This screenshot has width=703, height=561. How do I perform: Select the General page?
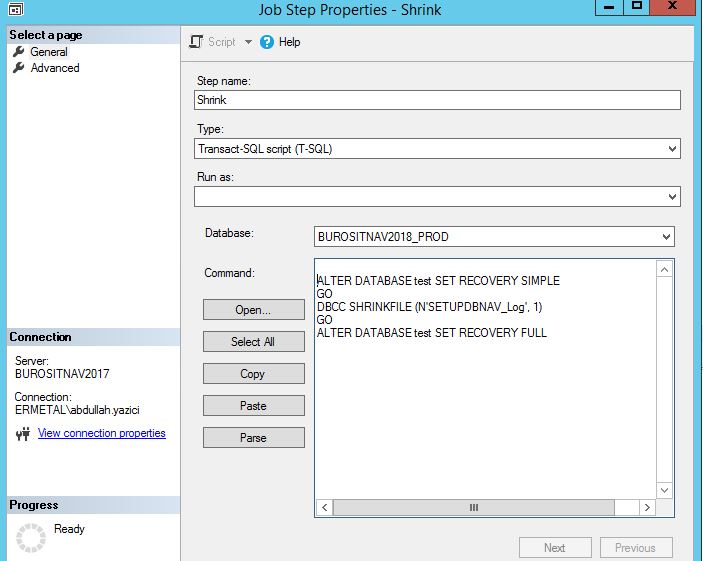point(48,52)
